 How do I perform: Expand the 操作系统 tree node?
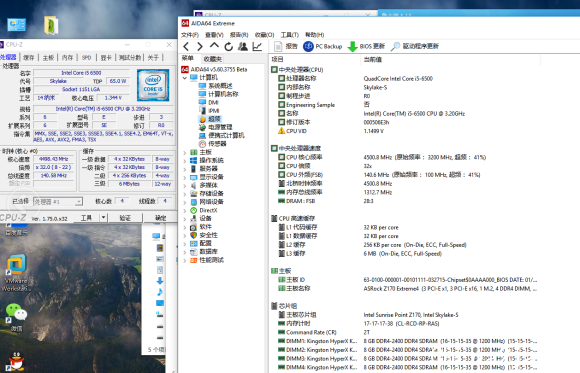(x=185, y=161)
